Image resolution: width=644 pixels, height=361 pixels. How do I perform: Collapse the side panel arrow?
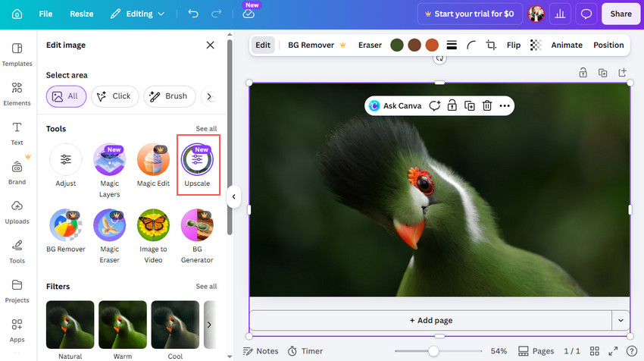tap(233, 196)
